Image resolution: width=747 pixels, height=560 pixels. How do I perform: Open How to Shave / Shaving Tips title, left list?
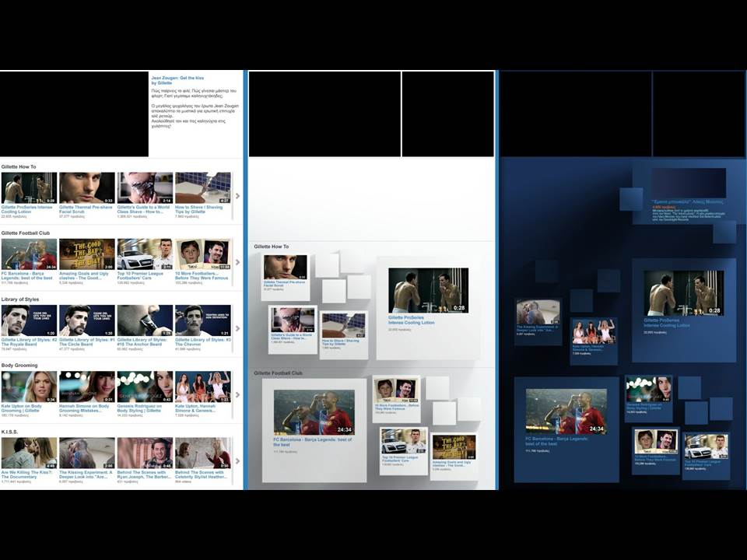[198, 209]
